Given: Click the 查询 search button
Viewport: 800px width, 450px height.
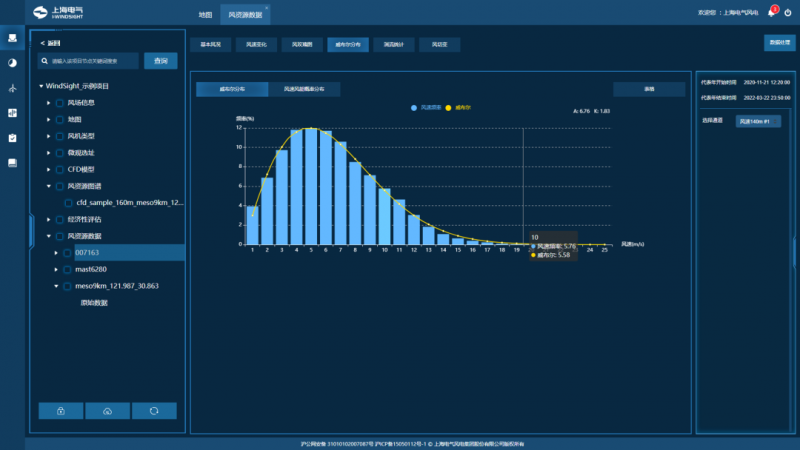Looking at the screenshot, I should point(160,61).
